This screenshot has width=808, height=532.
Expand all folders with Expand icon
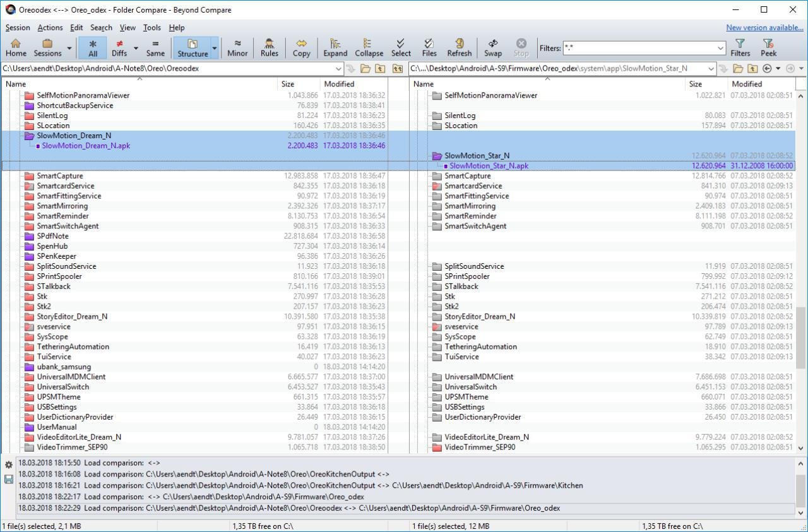click(x=335, y=48)
